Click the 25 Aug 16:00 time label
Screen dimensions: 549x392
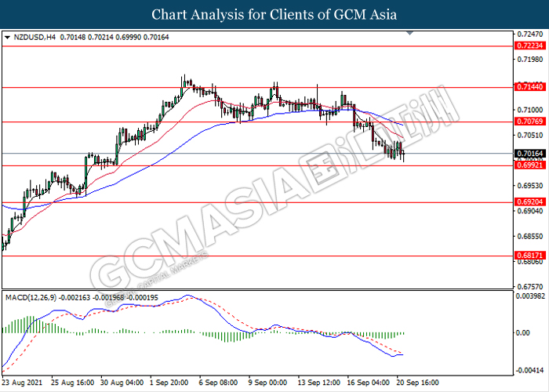coord(72,383)
